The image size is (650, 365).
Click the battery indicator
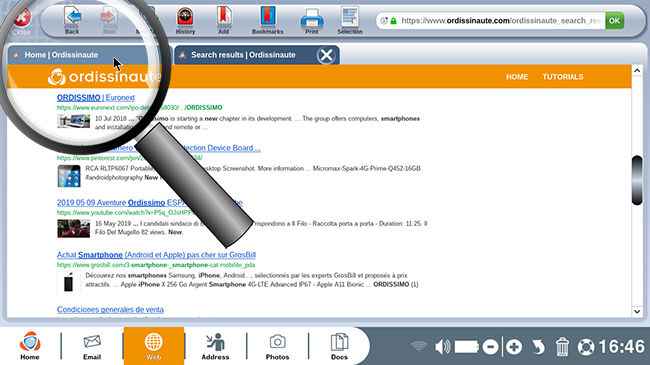[466, 347]
